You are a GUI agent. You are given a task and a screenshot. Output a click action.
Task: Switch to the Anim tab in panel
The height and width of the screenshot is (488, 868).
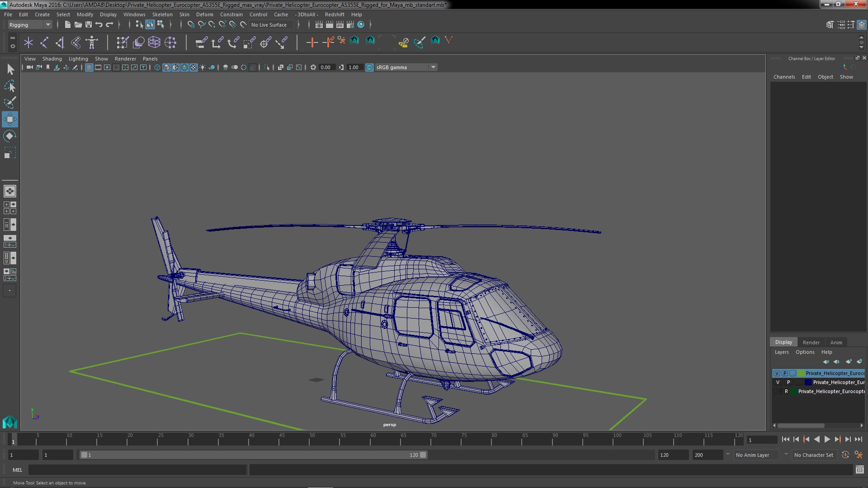pyautogui.click(x=836, y=342)
